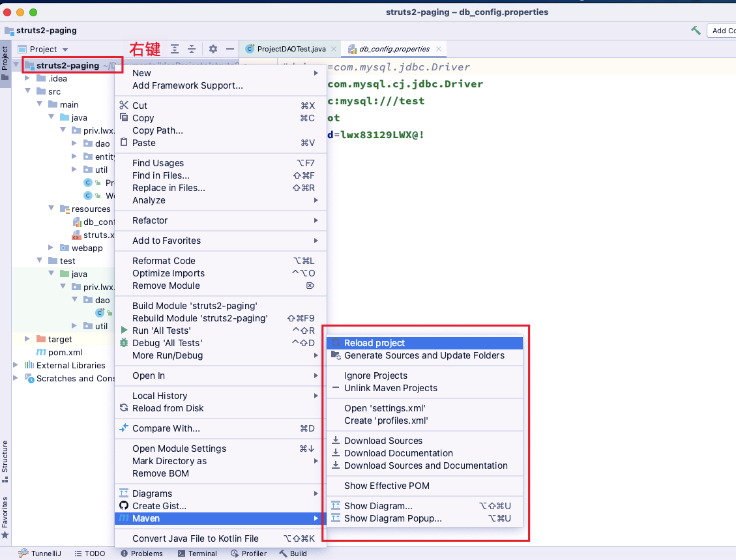
Task: Open the Refactor submenu
Action: click(220, 220)
